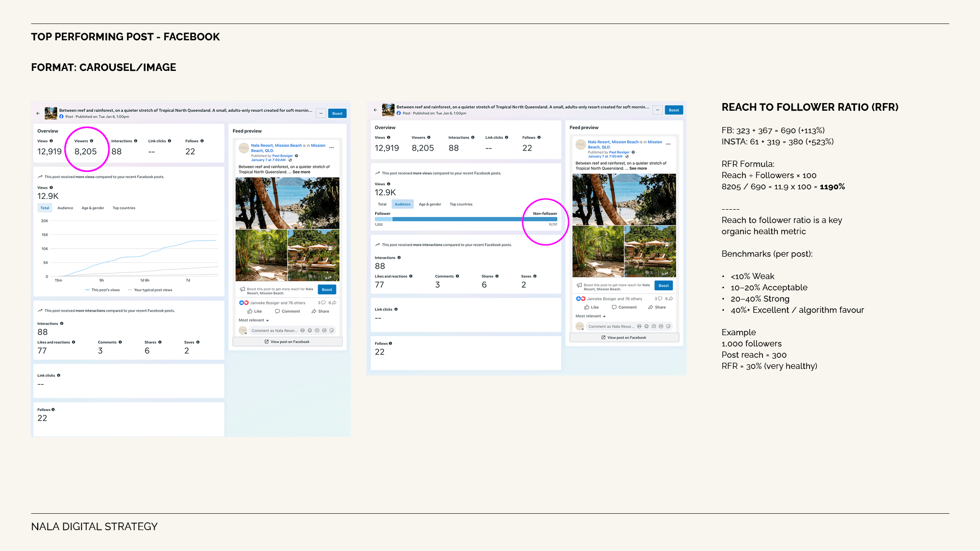Open the Top countries tab
Viewport: 980px width, 551px height.
pyautogui.click(x=124, y=208)
